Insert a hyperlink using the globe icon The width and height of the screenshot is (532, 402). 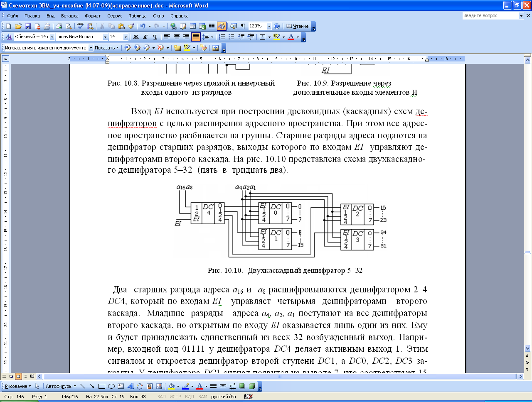tap(174, 26)
